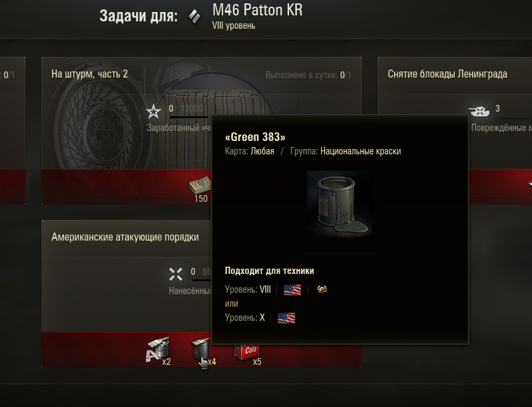The height and width of the screenshot is (407, 532).
Task: Click the destroyed tank icon with 3
Action: (479, 111)
